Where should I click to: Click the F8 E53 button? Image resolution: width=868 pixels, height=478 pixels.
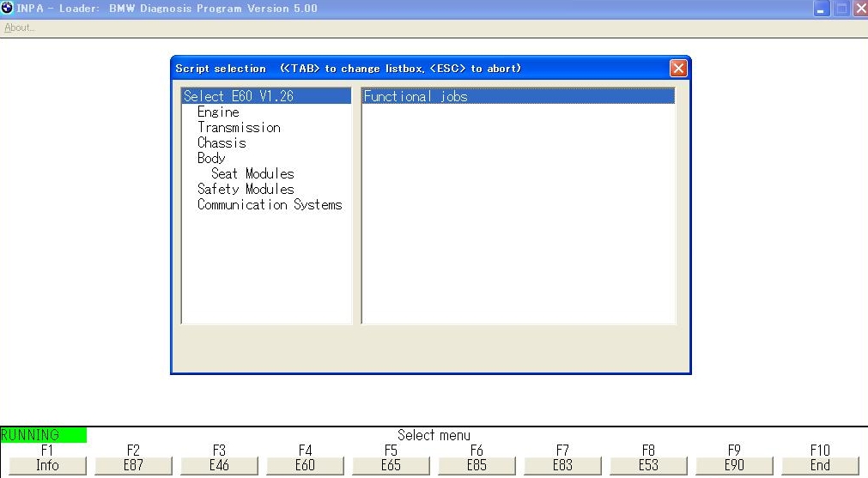pyautogui.click(x=648, y=465)
